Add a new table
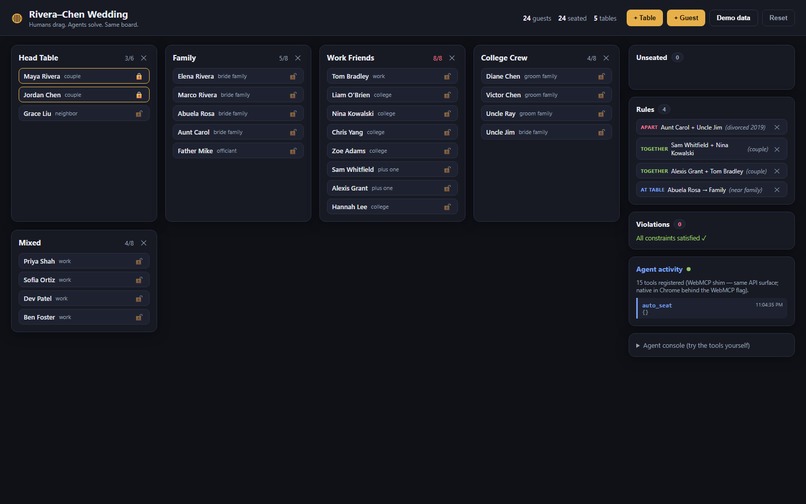Screen dimensions: 806x504 click(x=645, y=17)
